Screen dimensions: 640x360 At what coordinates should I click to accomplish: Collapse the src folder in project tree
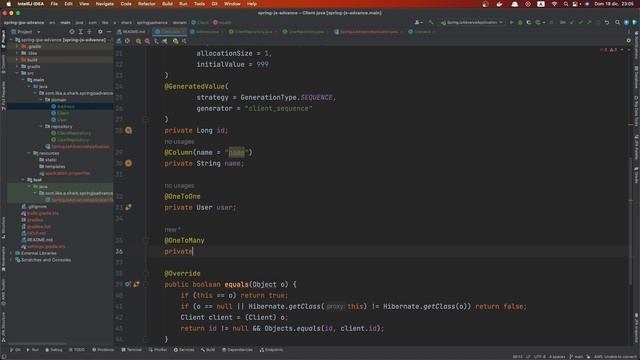pos(17,73)
